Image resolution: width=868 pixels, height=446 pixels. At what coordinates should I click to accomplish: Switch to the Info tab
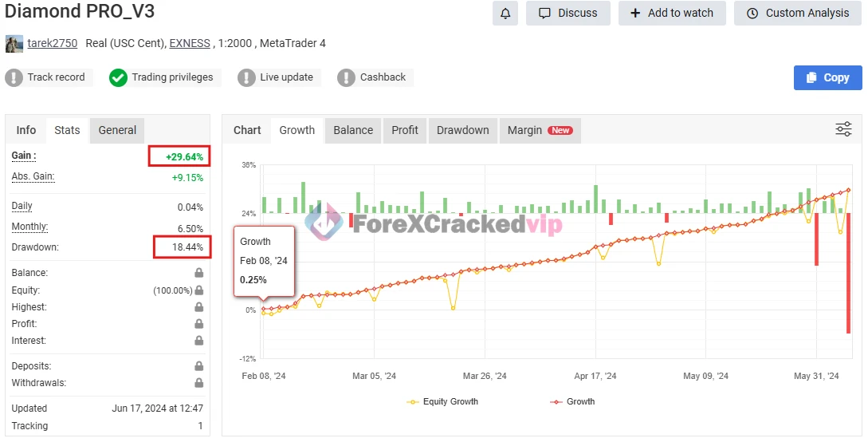tap(26, 130)
